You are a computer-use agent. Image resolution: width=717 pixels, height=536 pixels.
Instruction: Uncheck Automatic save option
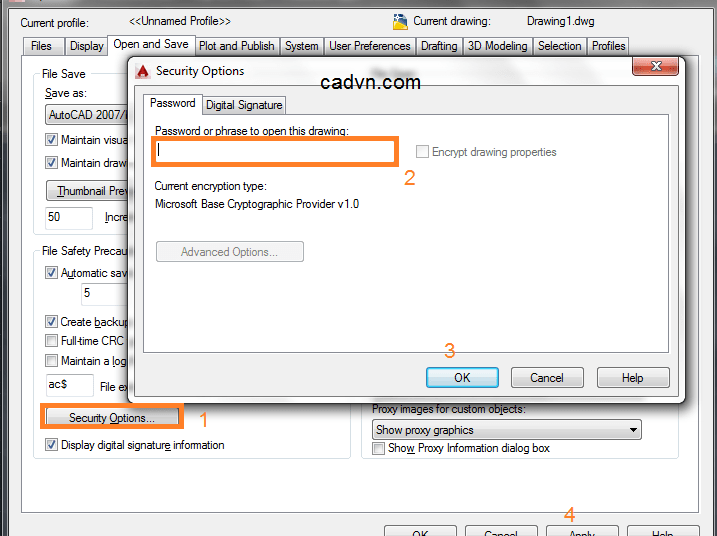[51, 273]
